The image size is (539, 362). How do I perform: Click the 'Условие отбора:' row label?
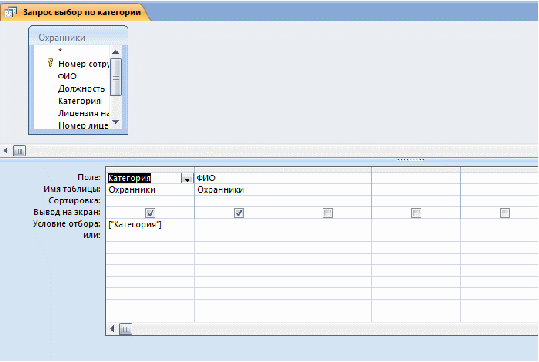click(x=66, y=224)
